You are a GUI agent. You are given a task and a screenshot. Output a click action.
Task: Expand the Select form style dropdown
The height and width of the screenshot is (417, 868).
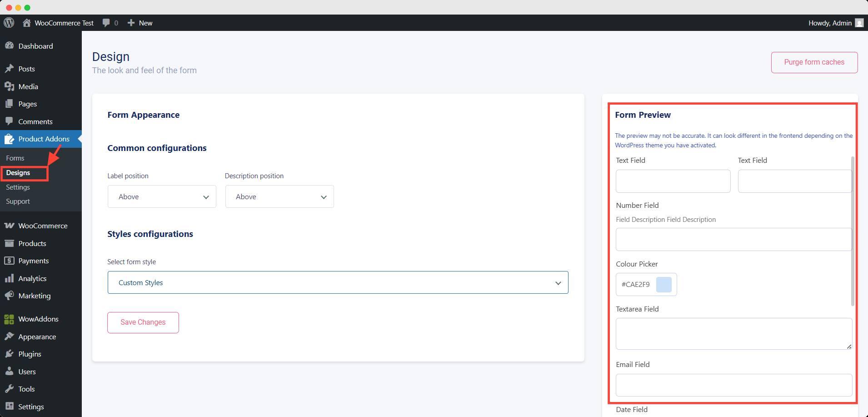point(338,282)
